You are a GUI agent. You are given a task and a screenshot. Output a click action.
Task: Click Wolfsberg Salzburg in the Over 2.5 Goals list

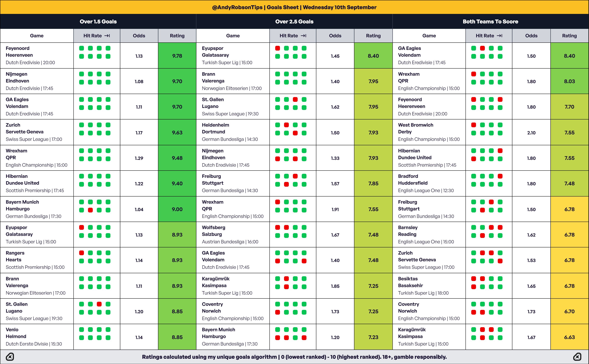point(233,235)
